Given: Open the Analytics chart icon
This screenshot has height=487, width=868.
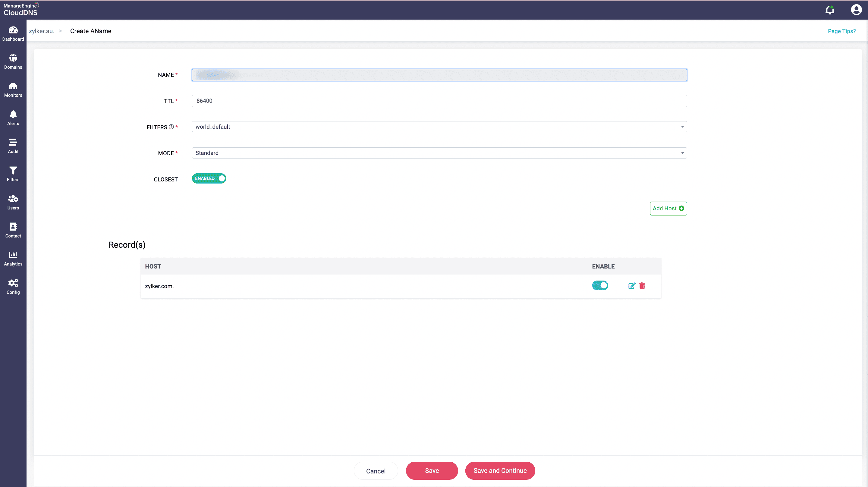Looking at the screenshot, I should click(13, 259).
